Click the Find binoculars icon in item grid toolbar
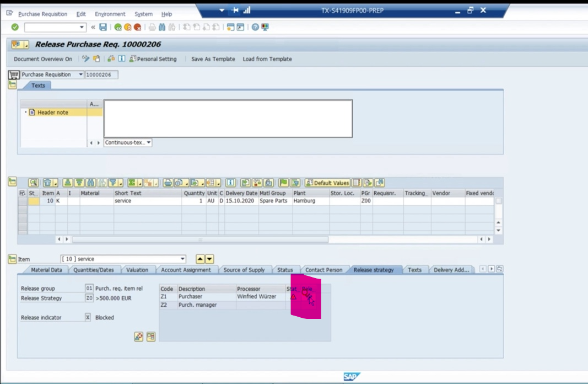Screen dimensions: 588x384 click(x=90, y=183)
